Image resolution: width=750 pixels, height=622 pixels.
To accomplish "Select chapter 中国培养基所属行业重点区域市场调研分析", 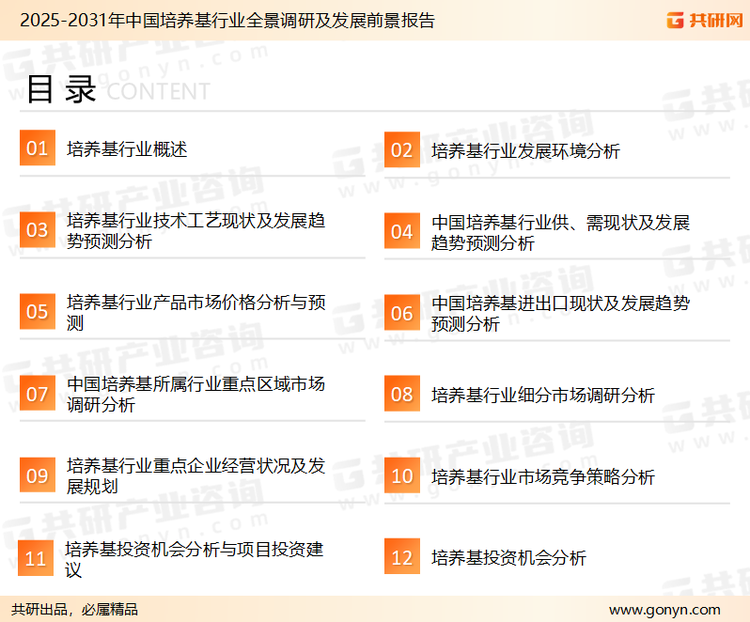I will click(x=196, y=394).
